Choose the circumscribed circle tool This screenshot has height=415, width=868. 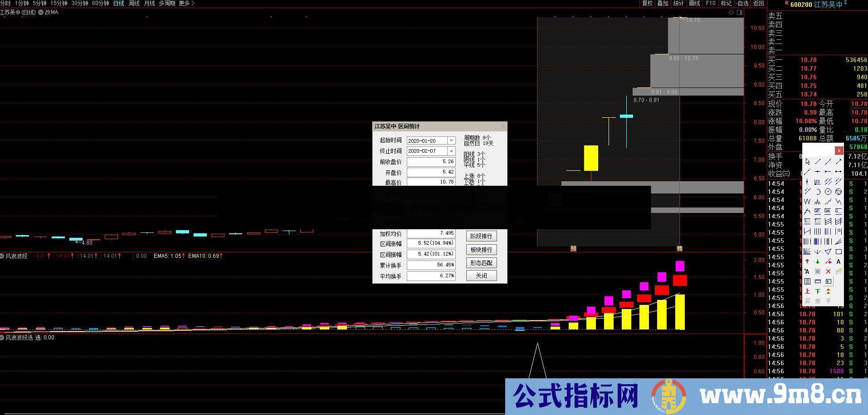pos(839,192)
